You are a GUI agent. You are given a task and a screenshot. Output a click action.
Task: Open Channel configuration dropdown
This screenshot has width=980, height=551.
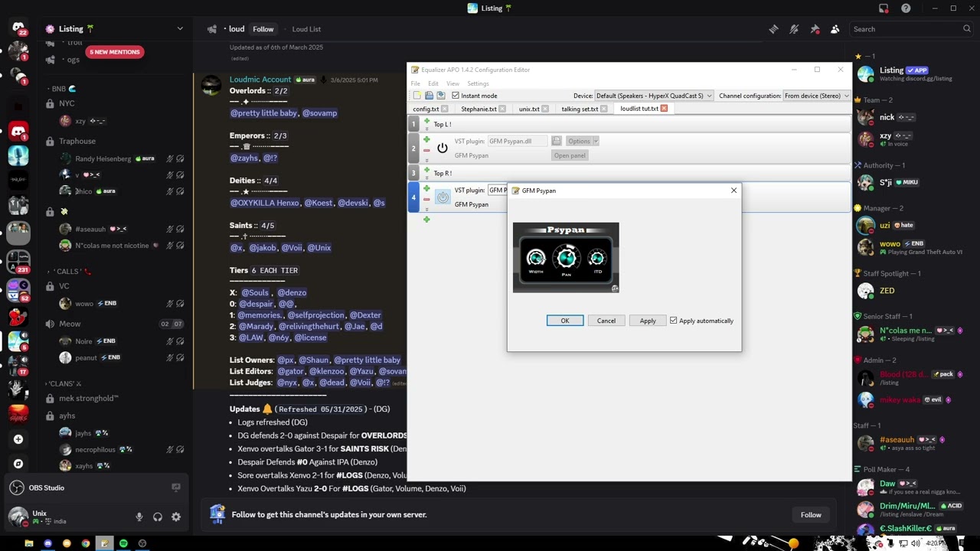coord(816,96)
